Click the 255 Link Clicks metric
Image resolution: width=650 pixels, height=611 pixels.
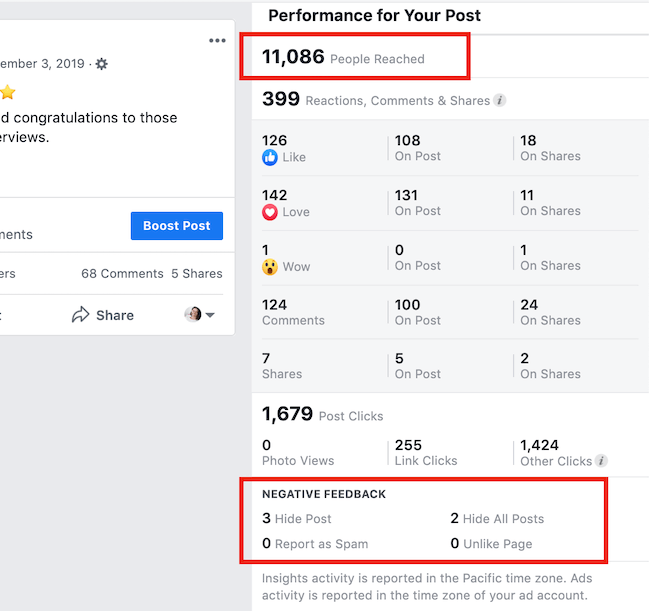click(x=425, y=453)
